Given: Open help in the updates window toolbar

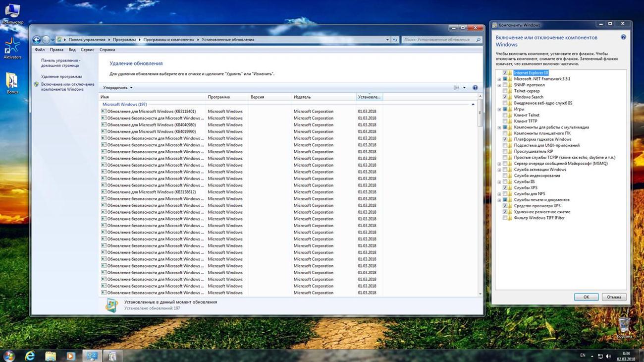Looking at the screenshot, I should (475, 88).
